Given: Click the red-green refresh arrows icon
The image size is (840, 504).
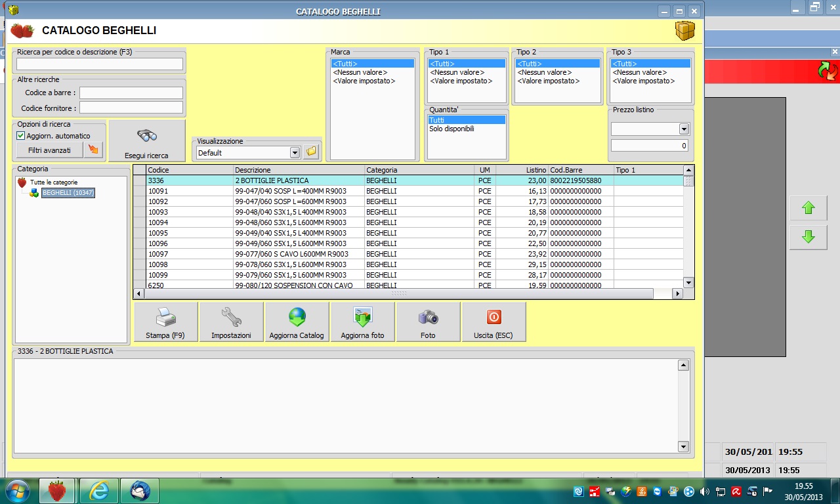Looking at the screenshot, I should (828, 71).
